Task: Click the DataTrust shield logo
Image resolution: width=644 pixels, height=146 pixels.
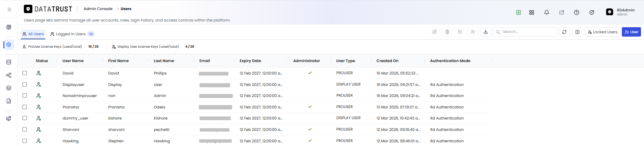Action: 28,9
